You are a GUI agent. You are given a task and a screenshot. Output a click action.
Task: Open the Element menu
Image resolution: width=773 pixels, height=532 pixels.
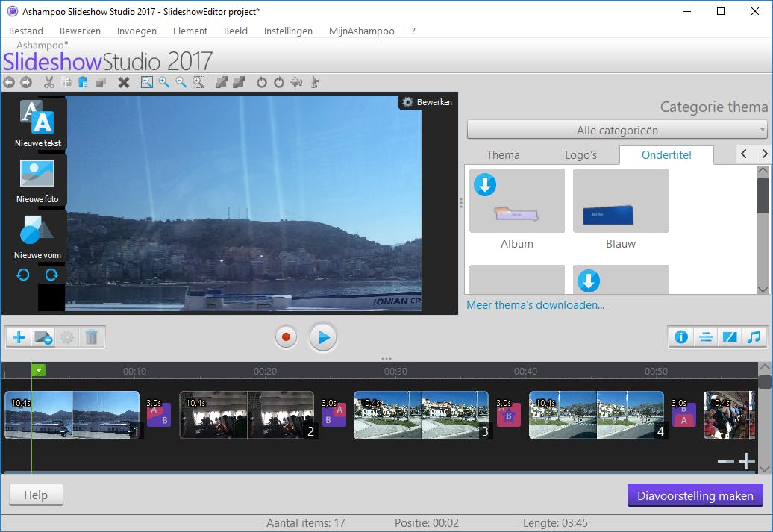[190, 31]
